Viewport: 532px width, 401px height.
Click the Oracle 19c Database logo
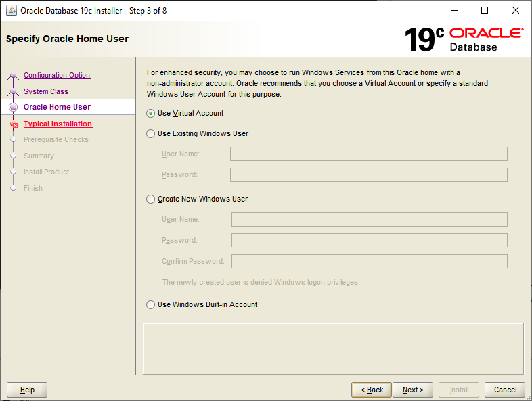pos(464,39)
